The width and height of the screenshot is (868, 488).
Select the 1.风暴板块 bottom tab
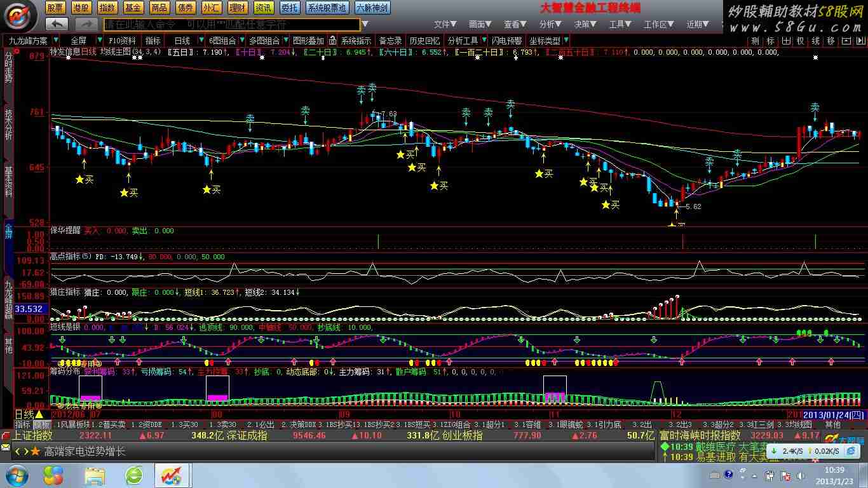pyautogui.click(x=73, y=424)
